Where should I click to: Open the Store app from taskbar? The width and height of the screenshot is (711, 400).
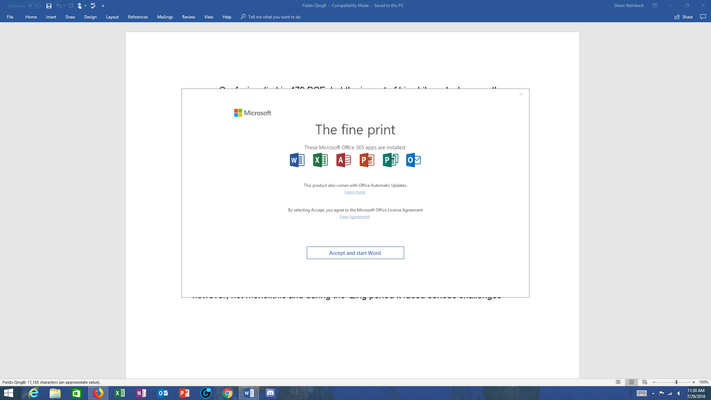[x=76, y=393]
